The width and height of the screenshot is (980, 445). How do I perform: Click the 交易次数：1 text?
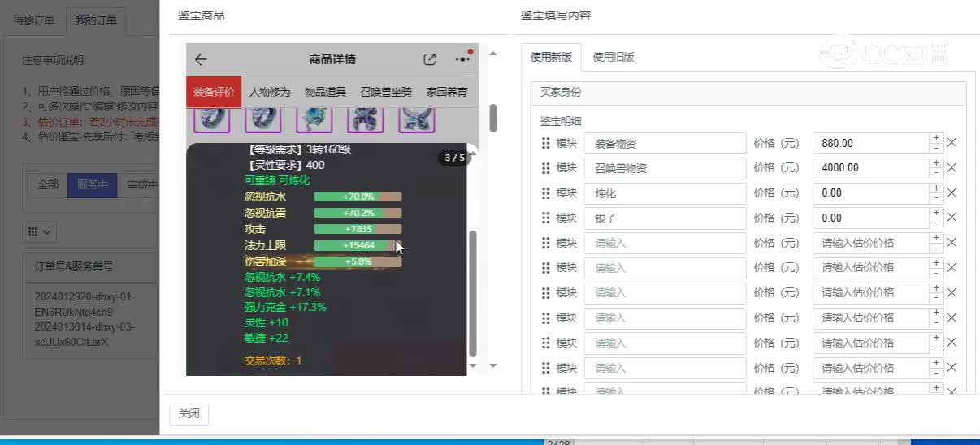point(273,360)
